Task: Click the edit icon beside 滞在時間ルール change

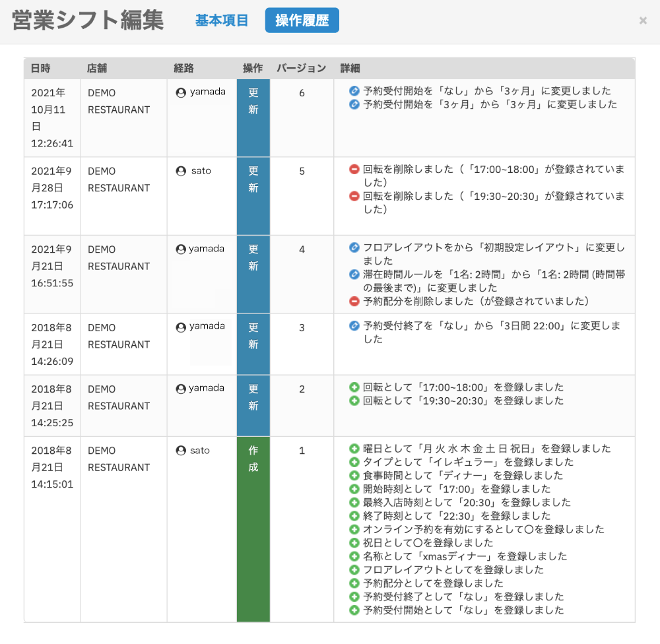Action: pos(354,274)
